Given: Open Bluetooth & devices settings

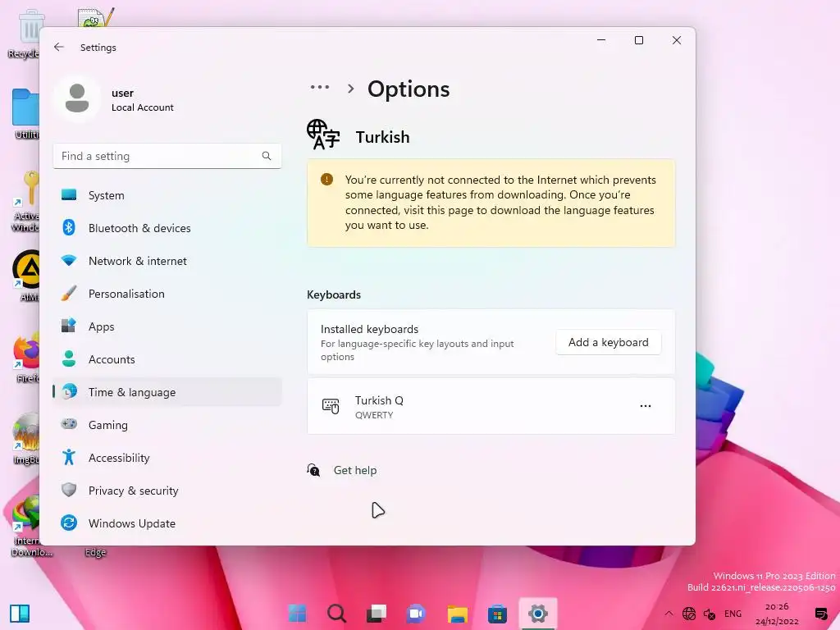Looking at the screenshot, I should [x=167, y=228].
